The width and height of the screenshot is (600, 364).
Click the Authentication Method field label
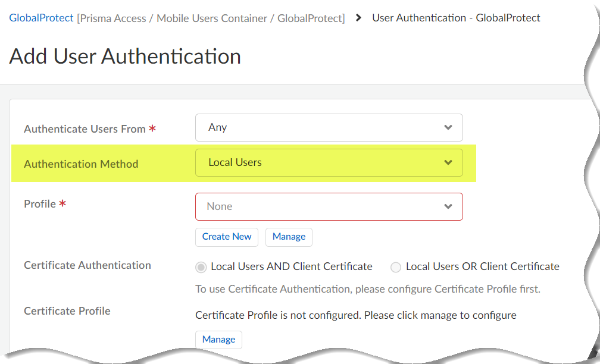[81, 164]
